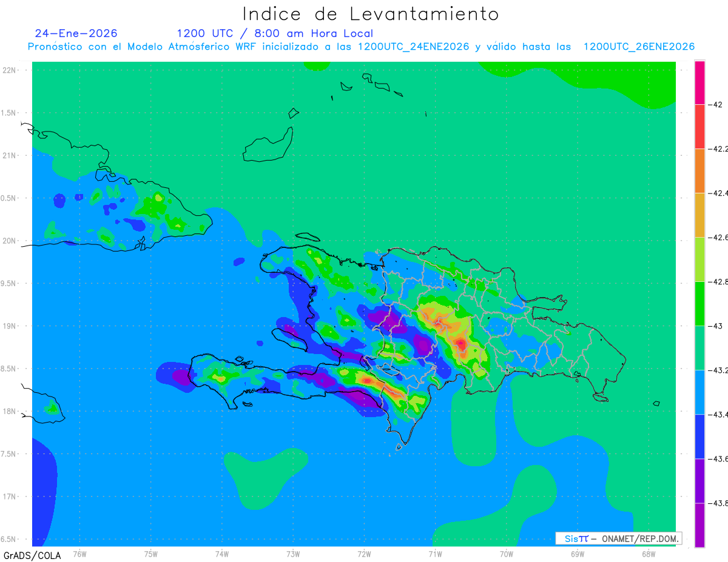Image resolution: width=728 pixels, height=562 pixels.
Task: Click the longitude label "72W"
Action: point(364,554)
